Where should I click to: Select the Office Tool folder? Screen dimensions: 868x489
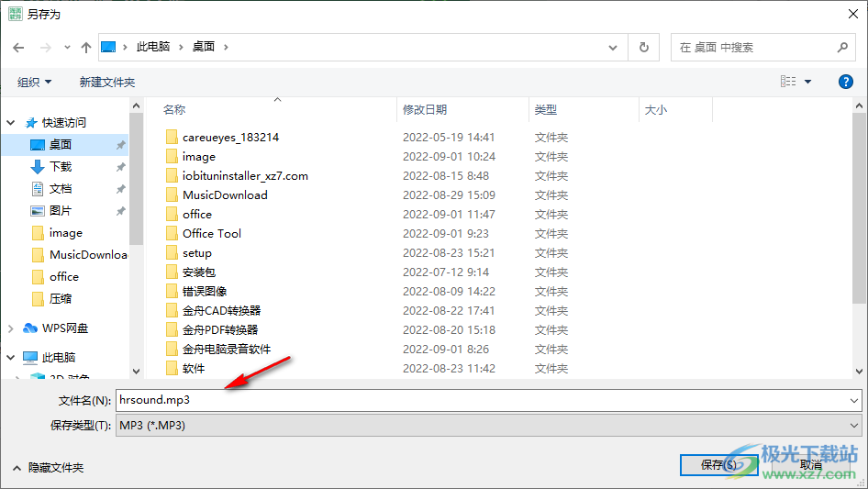click(211, 234)
